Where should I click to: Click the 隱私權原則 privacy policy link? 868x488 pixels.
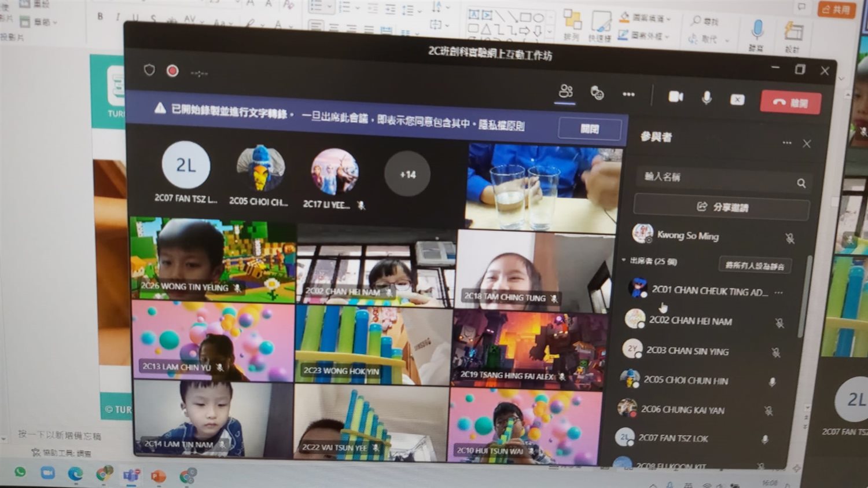coord(502,125)
